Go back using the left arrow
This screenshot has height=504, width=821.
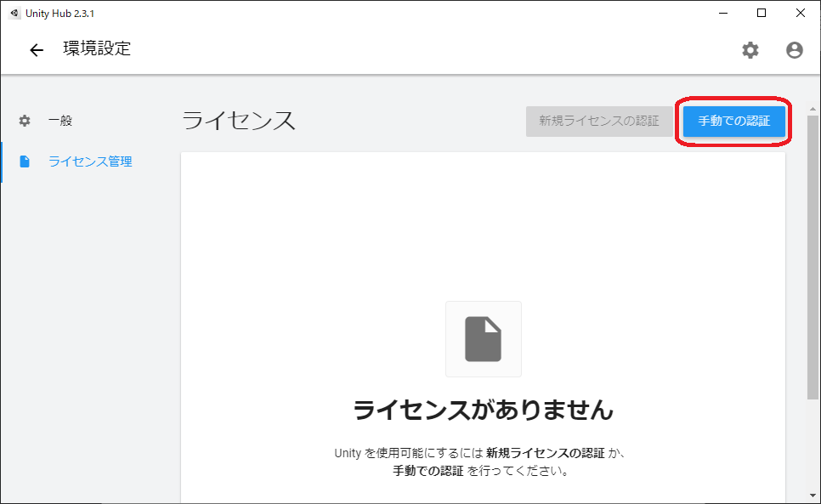37,50
